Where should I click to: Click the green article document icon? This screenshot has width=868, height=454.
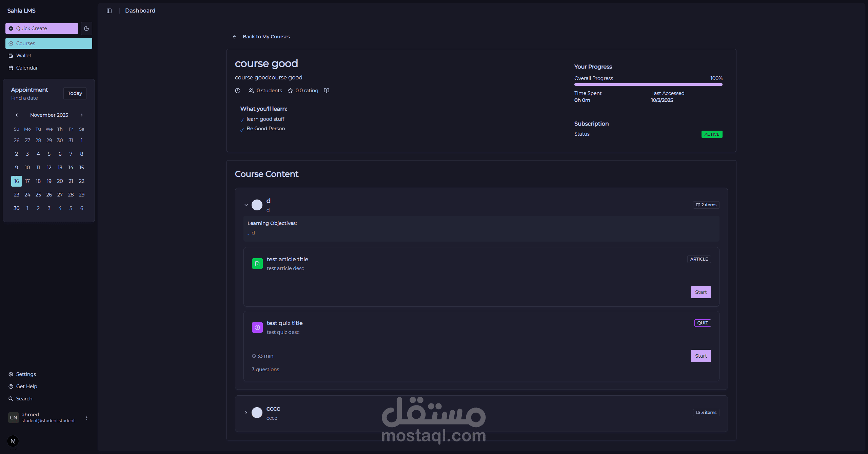pos(257,264)
